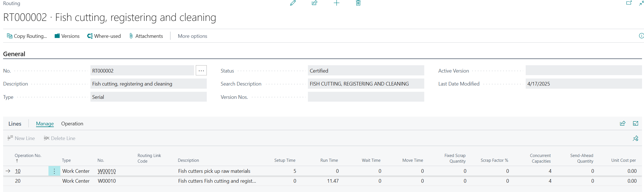Open Versions for this routing
Screen dimensions: 644x192
pyautogui.click(x=67, y=36)
